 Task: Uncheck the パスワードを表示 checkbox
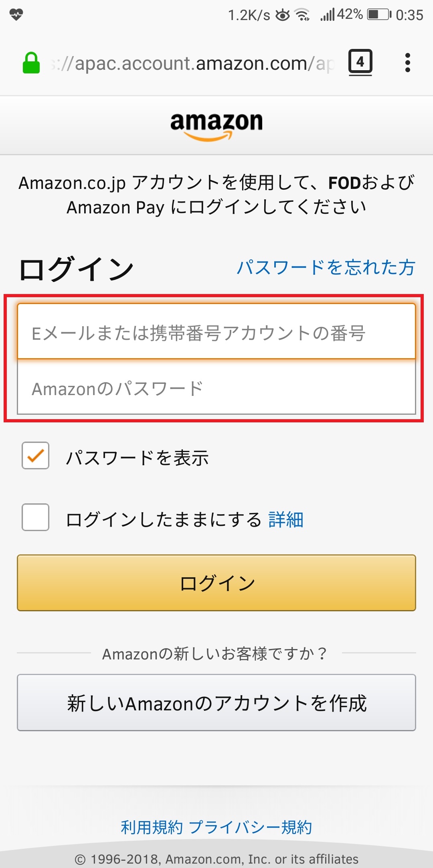(x=36, y=456)
